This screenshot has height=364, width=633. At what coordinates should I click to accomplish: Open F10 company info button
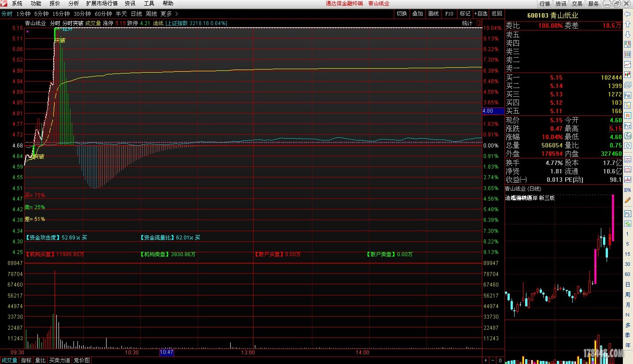(449, 14)
